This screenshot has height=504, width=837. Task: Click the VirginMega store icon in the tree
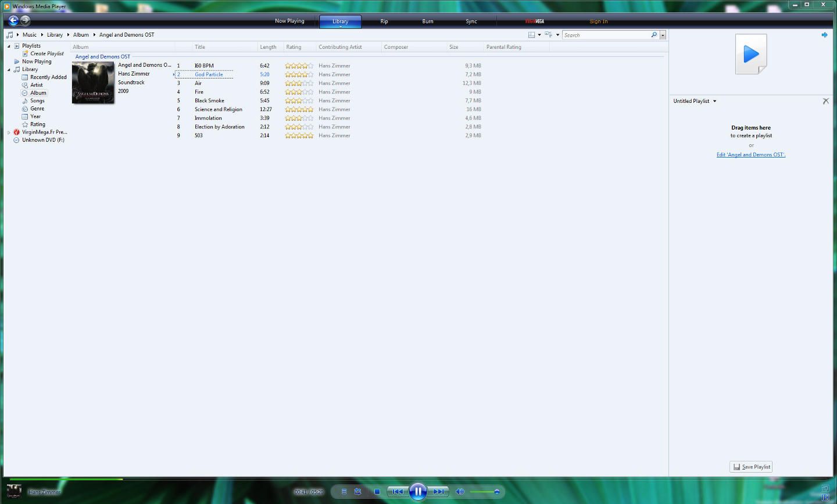coord(17,132)
